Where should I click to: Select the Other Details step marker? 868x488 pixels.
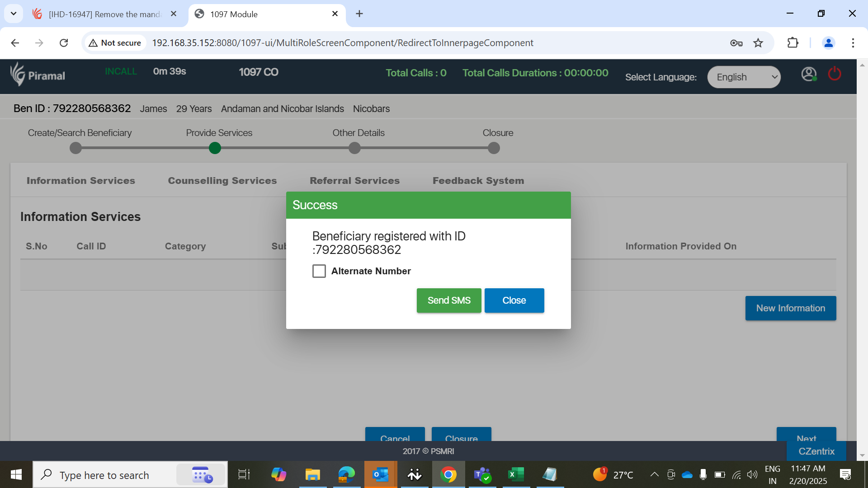coord(355,148)
